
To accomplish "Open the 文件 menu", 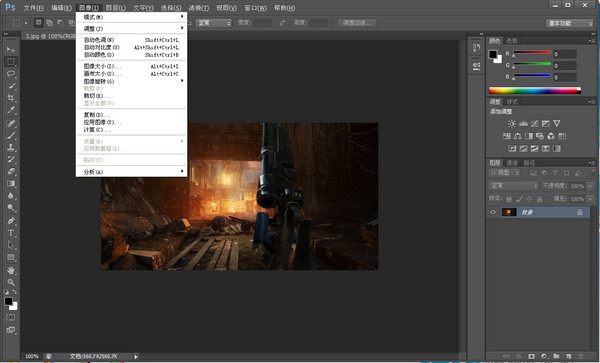I will pos(33,8).
